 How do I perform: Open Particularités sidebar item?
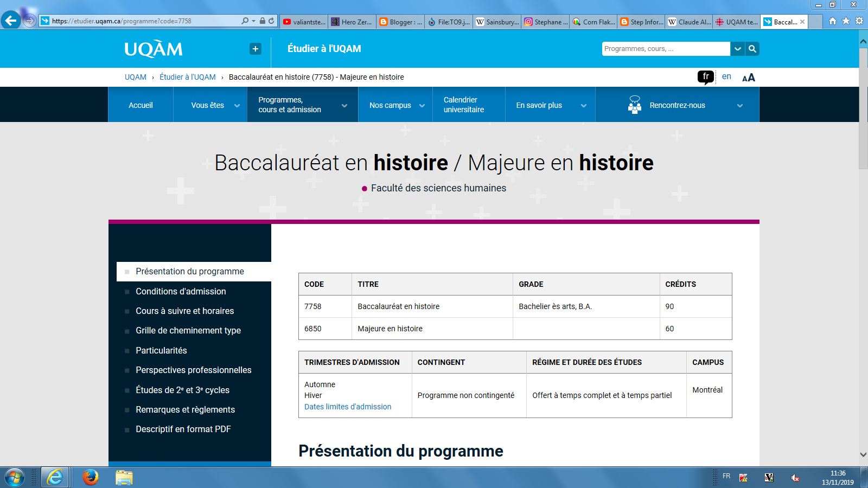pos(161,350)
